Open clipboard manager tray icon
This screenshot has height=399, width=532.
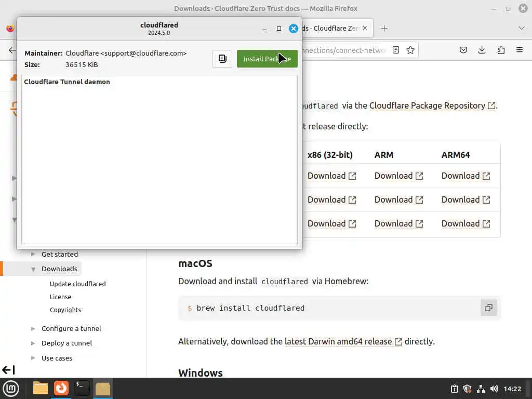click(454, 389)
